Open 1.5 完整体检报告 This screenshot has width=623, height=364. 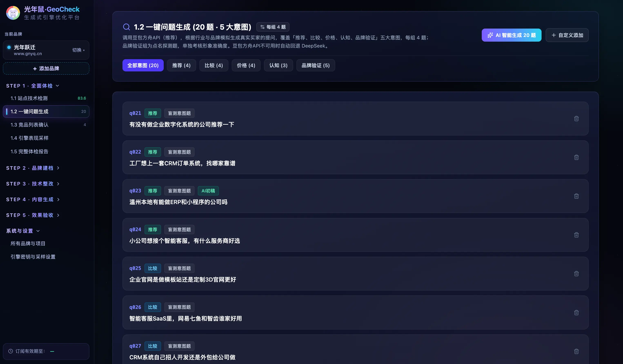(46, 151)
